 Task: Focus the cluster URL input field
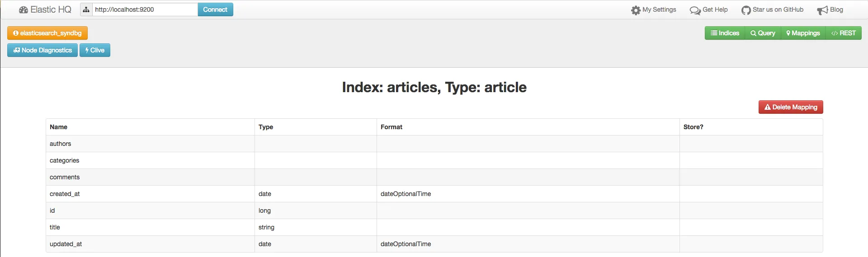click(x=145, y=9)
